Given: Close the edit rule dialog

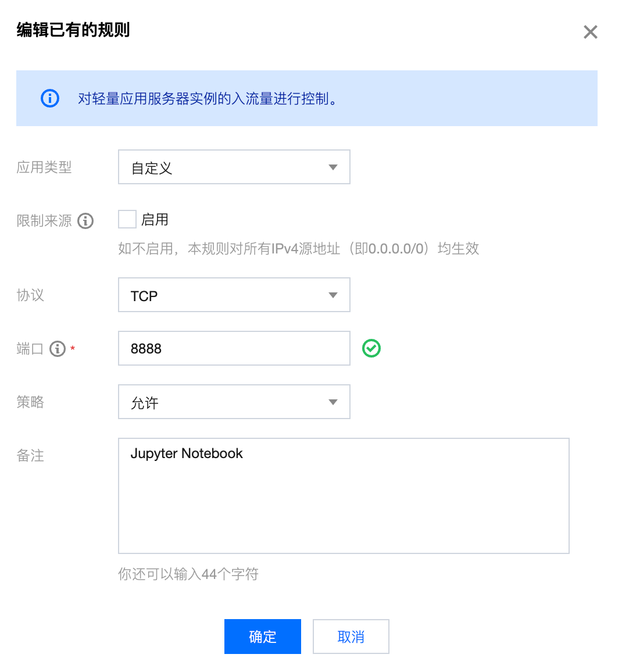Looking at the screenshot, I should coord(590,32).
